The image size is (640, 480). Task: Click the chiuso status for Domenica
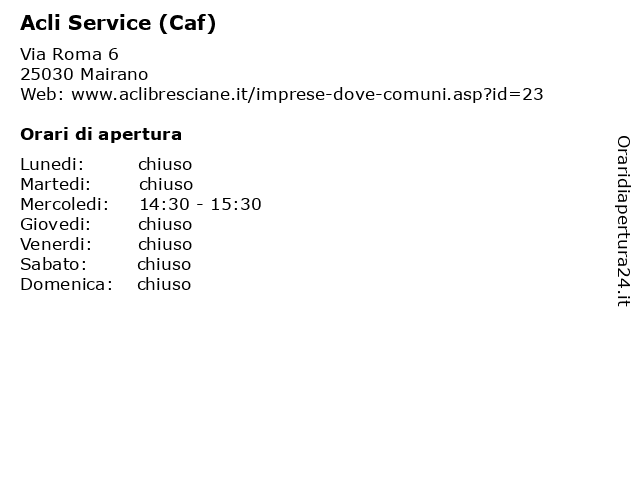164,284
